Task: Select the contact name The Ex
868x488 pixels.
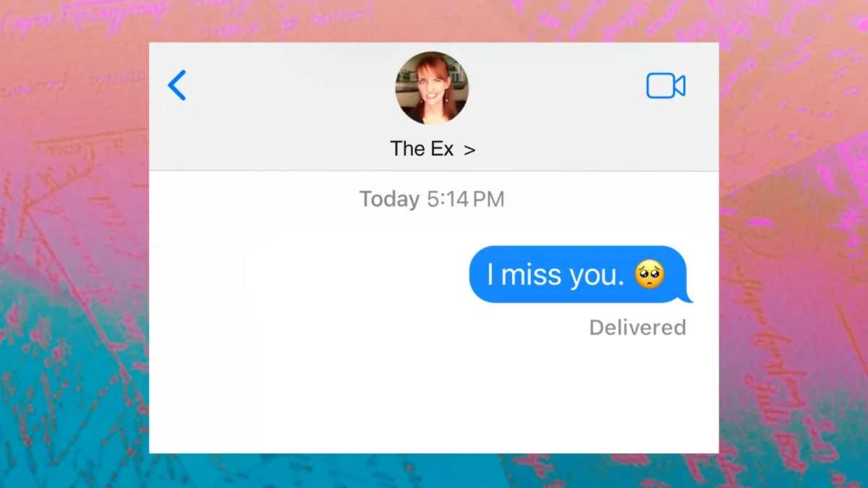Action: pyautogui.click(x=422, y=149)
